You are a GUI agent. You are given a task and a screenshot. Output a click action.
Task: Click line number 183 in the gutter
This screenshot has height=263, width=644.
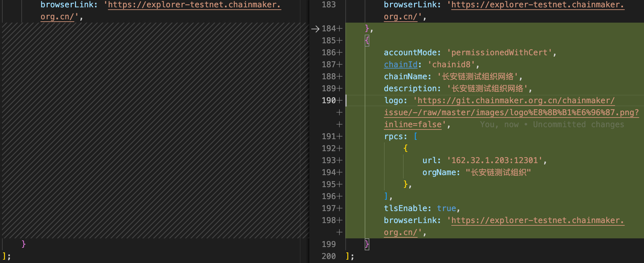(x=328, y=5)
